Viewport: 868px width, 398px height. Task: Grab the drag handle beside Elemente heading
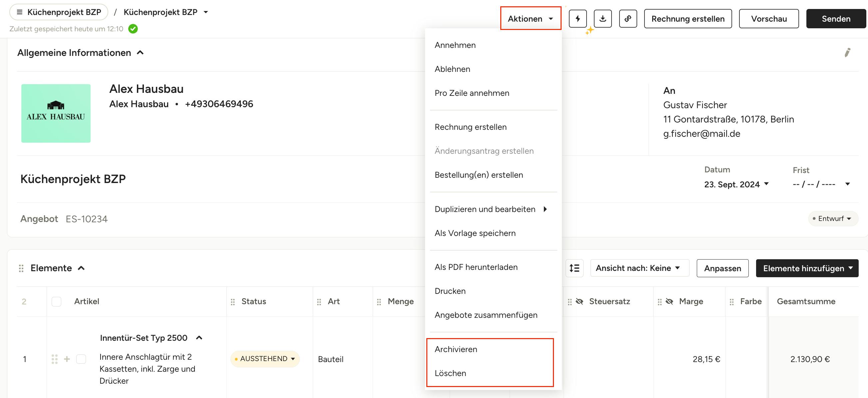tap(21, 268)
